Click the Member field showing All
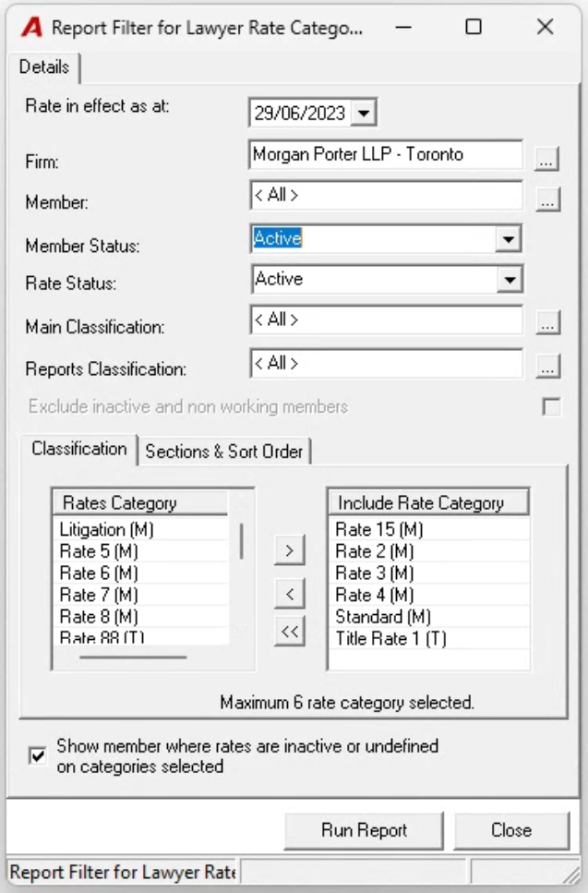This screenshot has height=893, width=588. pos(386,196)
